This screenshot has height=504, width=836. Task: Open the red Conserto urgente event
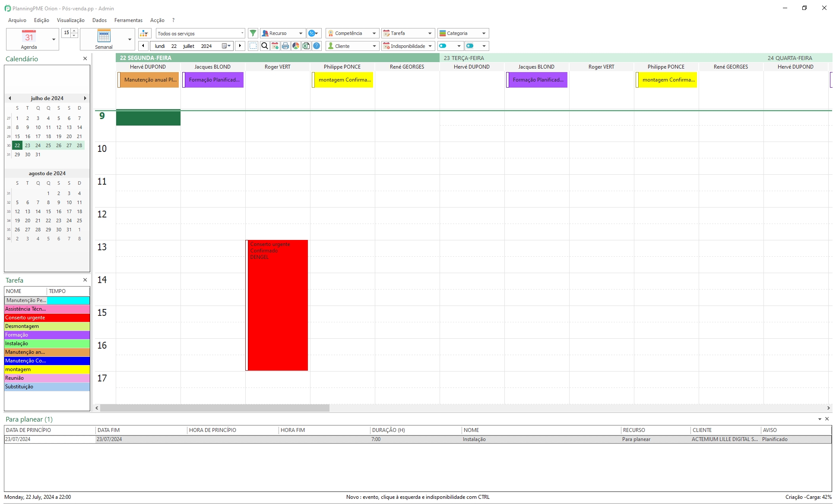coord(277,305)
